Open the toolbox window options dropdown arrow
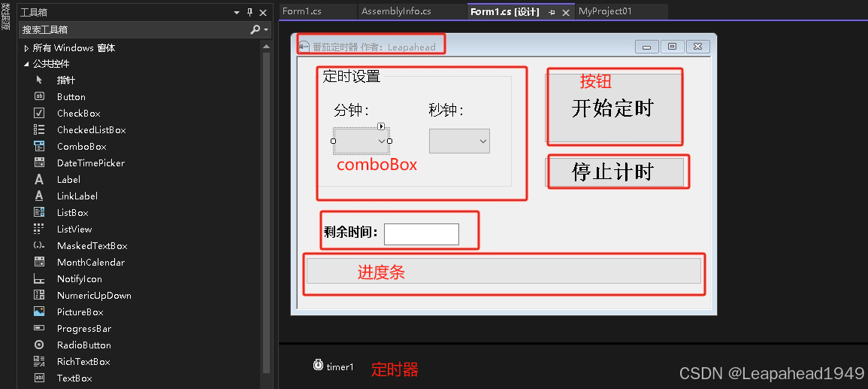868x389 pixels. click(237, 12)
